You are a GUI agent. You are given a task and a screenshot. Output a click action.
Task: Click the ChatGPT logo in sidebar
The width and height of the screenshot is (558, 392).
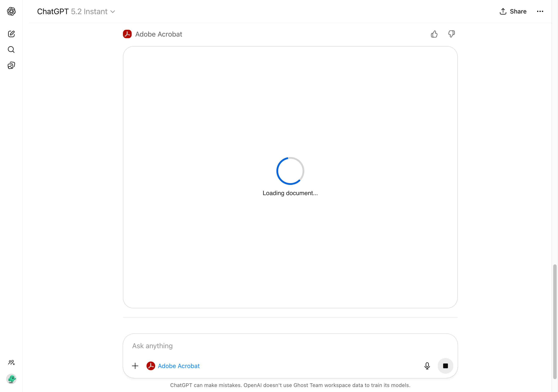point(11,11)
